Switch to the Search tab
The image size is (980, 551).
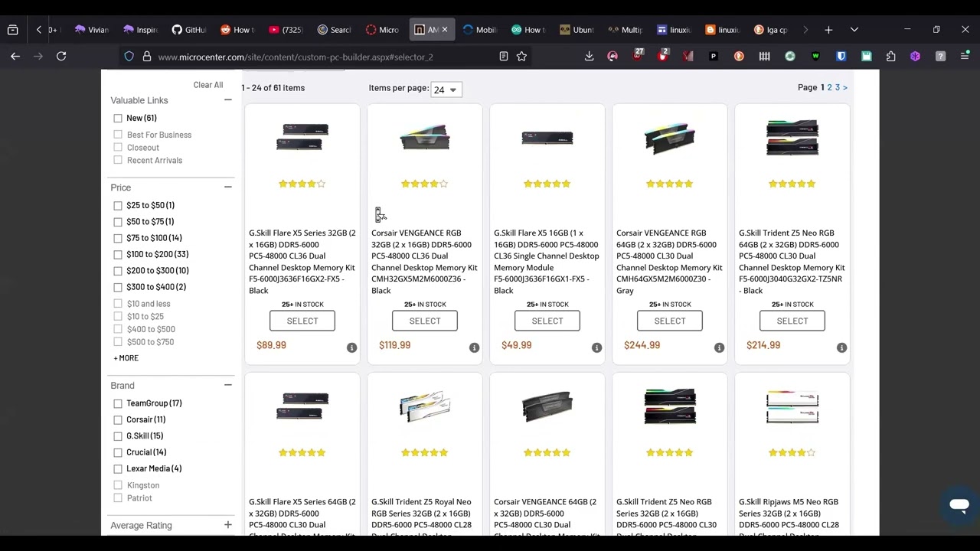[333, 30]
